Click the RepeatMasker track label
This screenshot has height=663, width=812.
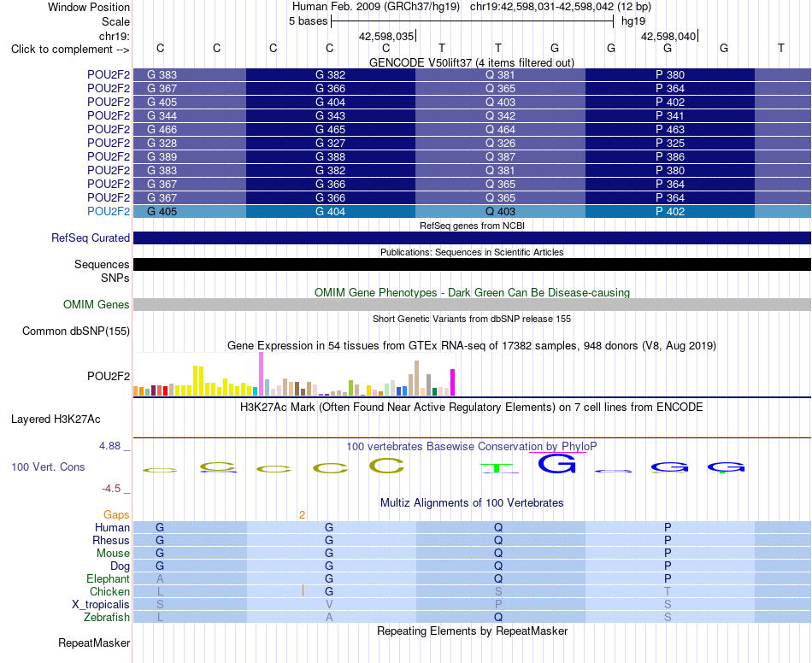pos(94,642)
